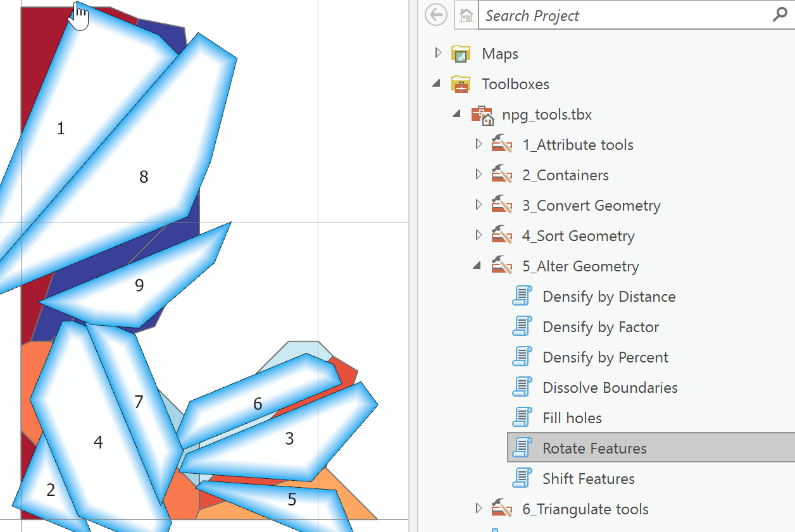Click the back navigation arrow button
Image resolution: width=795 pixels, height=532 pixels.
click(x=435, y=15)
